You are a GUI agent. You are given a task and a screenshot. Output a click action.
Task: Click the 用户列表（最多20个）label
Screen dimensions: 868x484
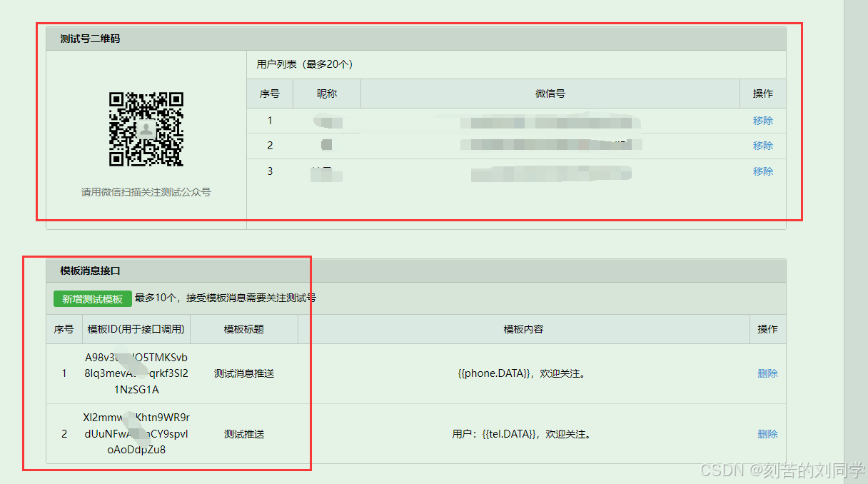[305, 64]
